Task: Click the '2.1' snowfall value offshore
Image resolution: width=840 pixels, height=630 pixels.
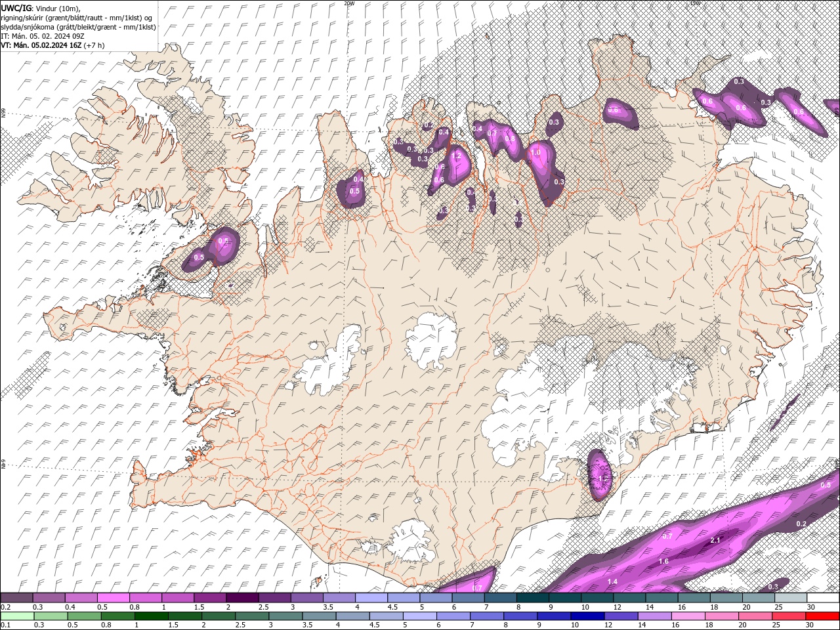Action: pos(715,541)
